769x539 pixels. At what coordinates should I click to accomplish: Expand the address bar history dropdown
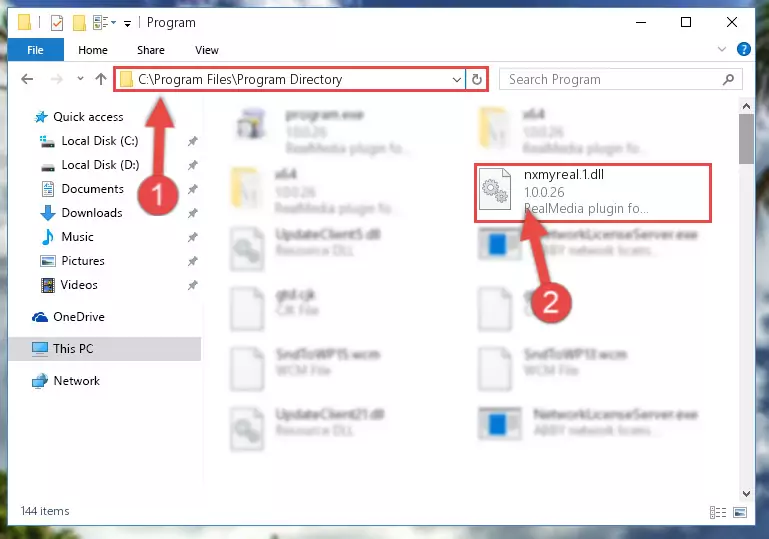(x=457, y=79)
